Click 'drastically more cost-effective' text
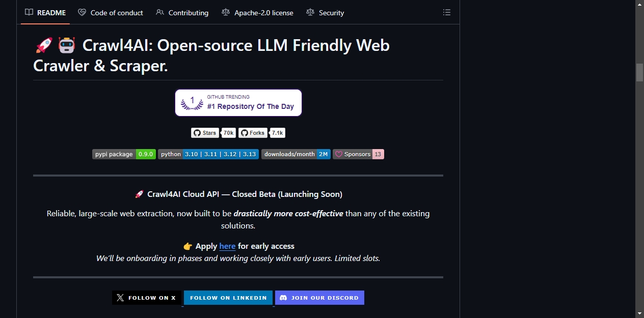The image size is (644, 318). [x=288, y=214]
